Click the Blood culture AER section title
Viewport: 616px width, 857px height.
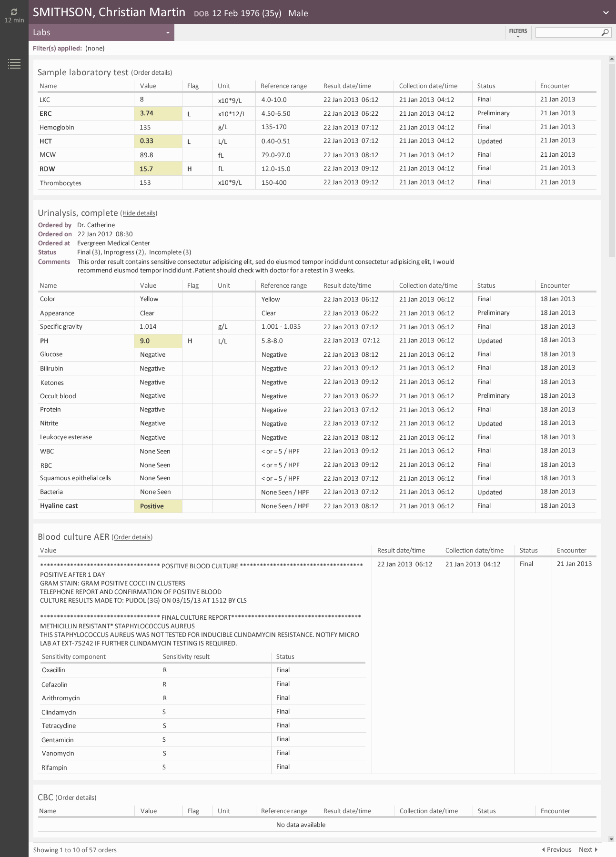[73, 536]
